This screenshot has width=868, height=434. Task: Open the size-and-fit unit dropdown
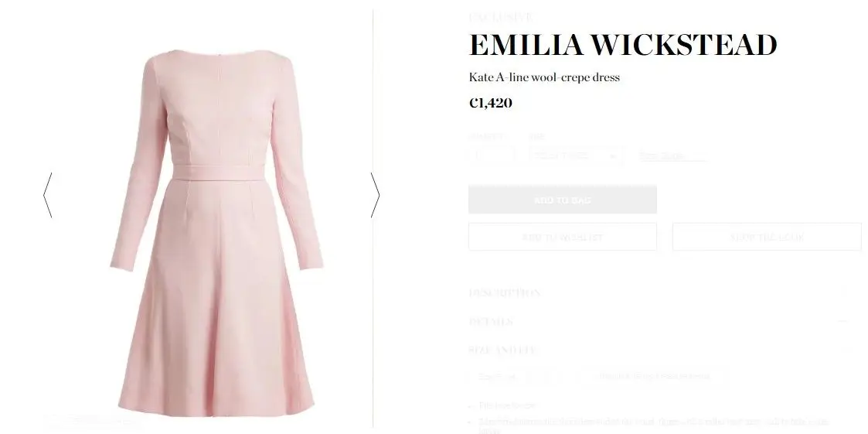(516, 377)
